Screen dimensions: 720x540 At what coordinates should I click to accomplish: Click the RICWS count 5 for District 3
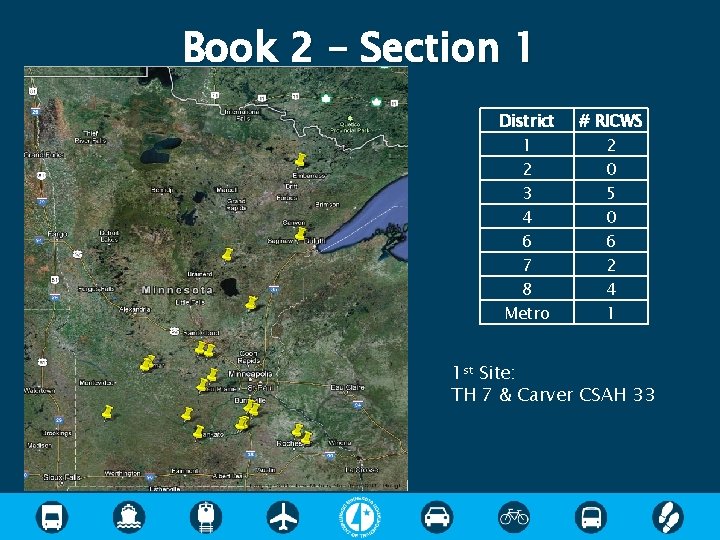(611, 193)
